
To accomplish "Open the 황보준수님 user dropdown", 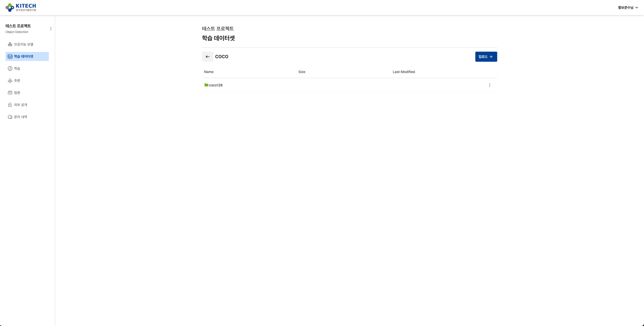I will click(628, 8).
